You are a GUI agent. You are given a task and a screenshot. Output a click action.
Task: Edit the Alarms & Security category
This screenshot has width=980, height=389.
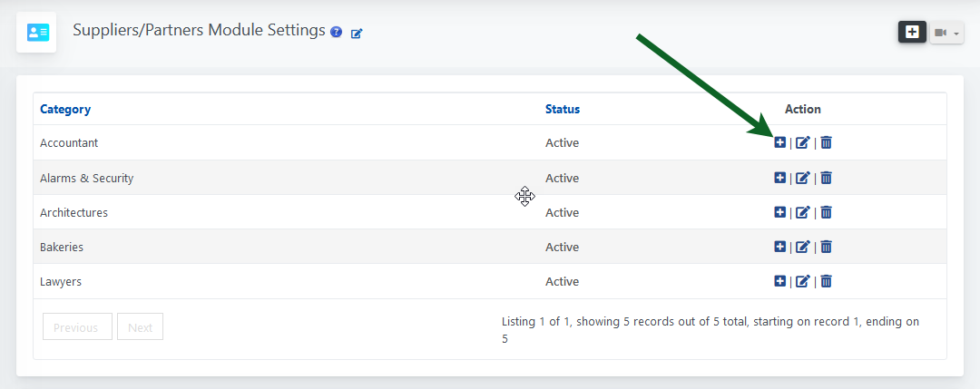click(802, 178)
